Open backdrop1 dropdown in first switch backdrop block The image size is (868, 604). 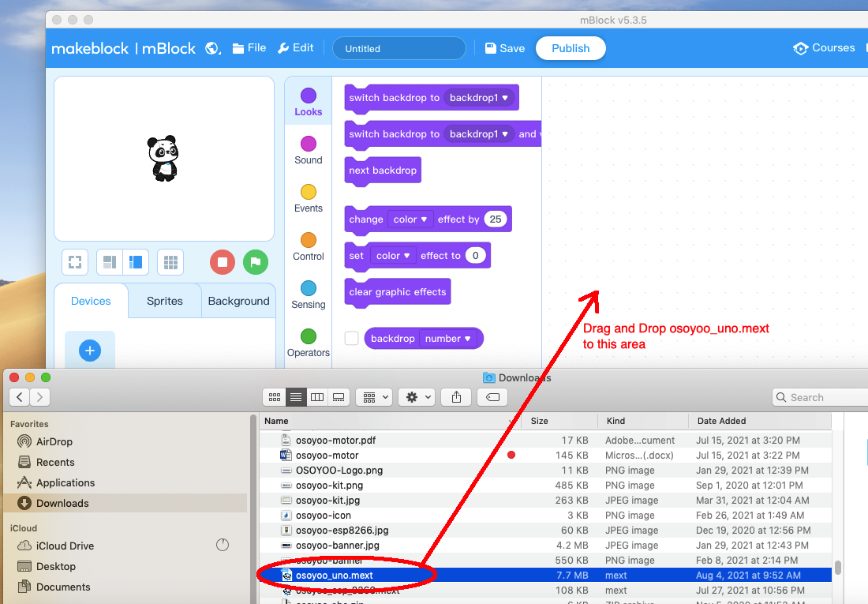coord(479,98)
